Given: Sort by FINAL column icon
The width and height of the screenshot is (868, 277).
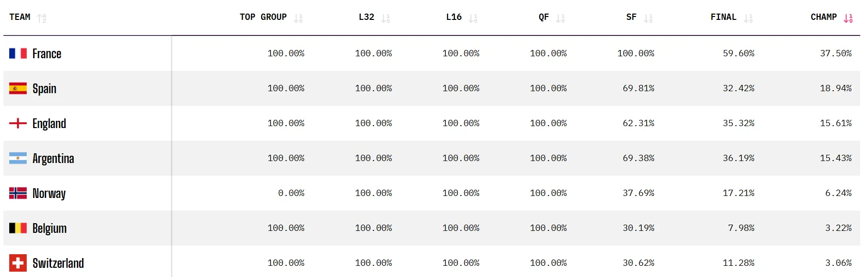Looking at the screenshot, I should (x=748, y=18).
